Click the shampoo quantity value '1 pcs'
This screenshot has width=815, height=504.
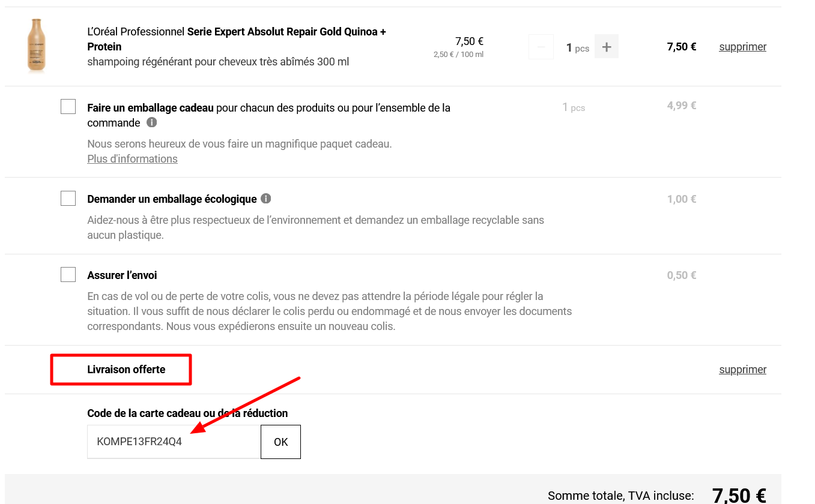click(x=577, y=48)
